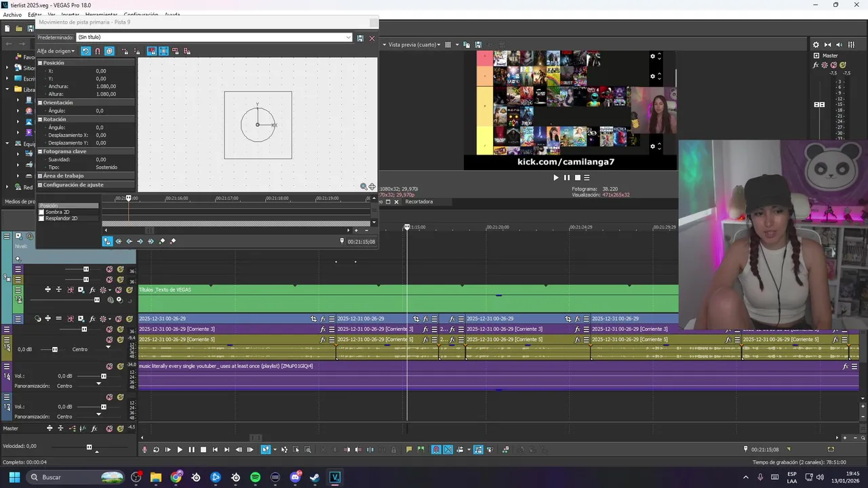Click Velocidad rate slider handle

coord(89,447)
